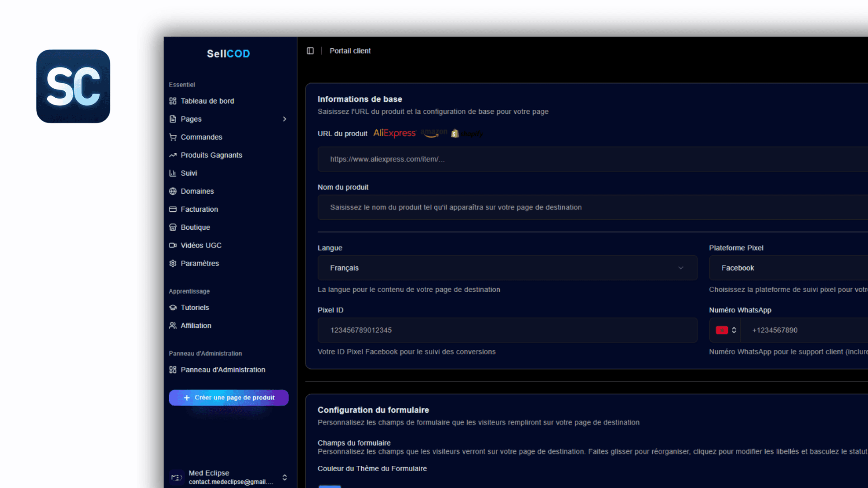Click the Panneau d'Administration grid icon
This screenshot has width=868, height=488.
[x=173, y=370]
